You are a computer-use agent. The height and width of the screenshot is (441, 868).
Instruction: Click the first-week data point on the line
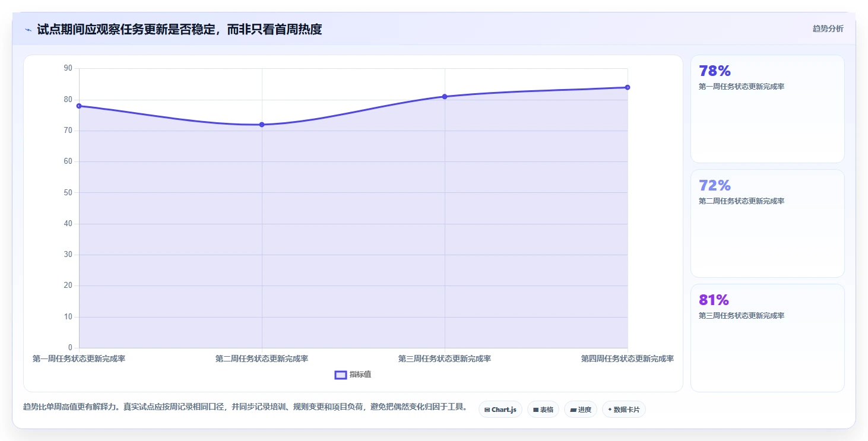(x=79, y=106)
